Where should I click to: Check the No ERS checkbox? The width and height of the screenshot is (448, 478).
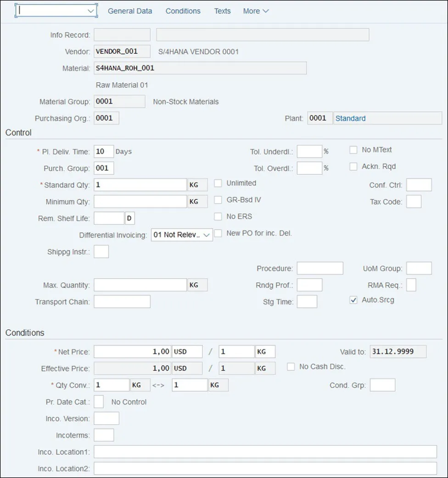click(218, 217)
